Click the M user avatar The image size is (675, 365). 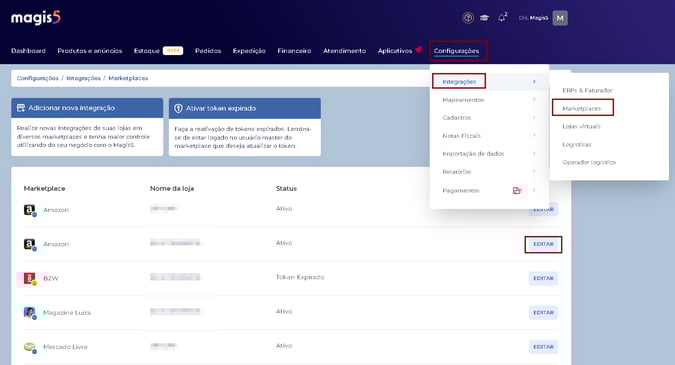[x=560, y=18]
